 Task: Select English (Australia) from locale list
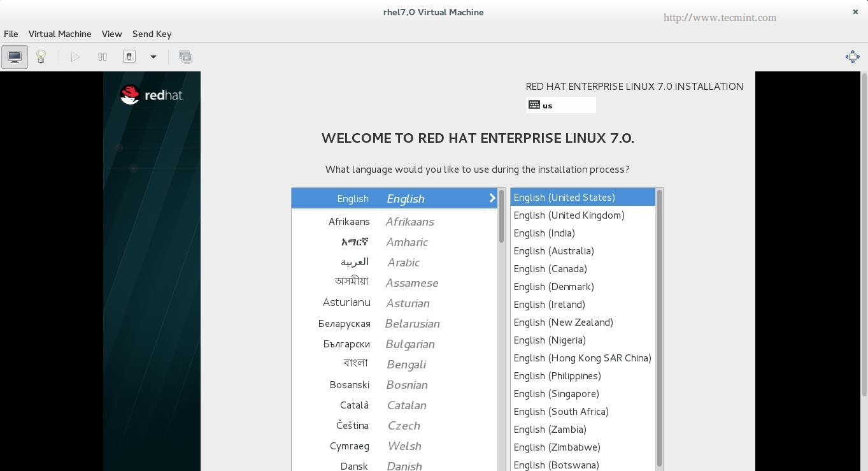coord(553,250)
